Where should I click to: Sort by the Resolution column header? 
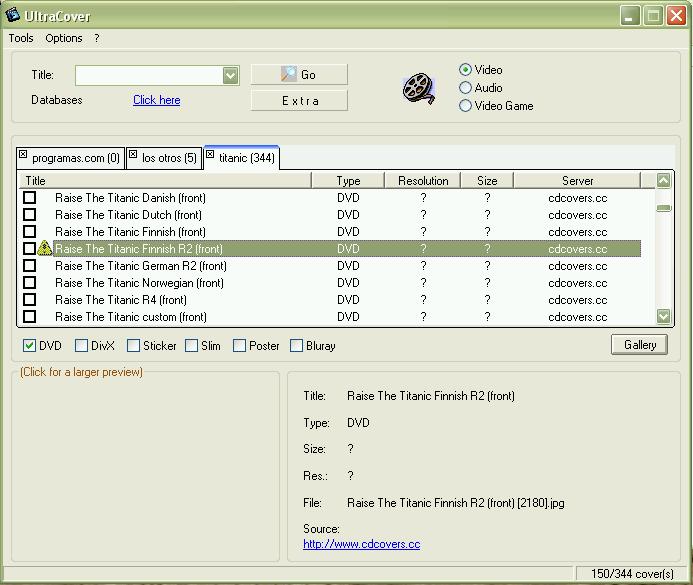423,181
